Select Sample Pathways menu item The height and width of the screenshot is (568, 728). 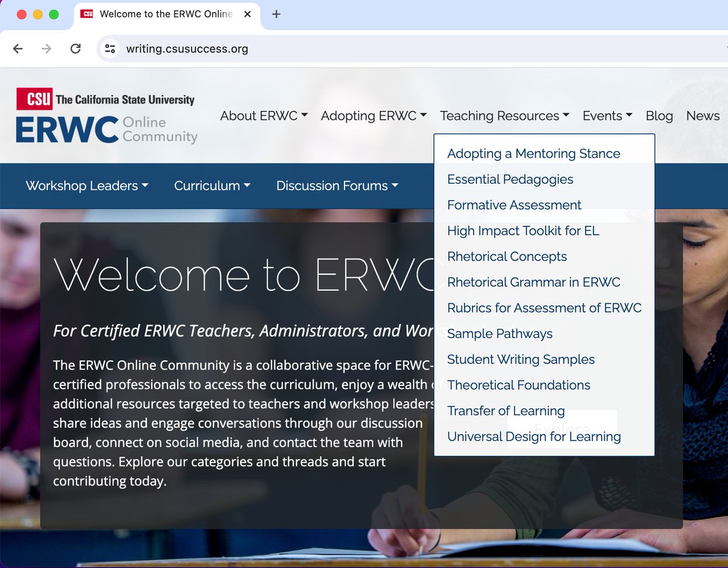click(500, 334)
